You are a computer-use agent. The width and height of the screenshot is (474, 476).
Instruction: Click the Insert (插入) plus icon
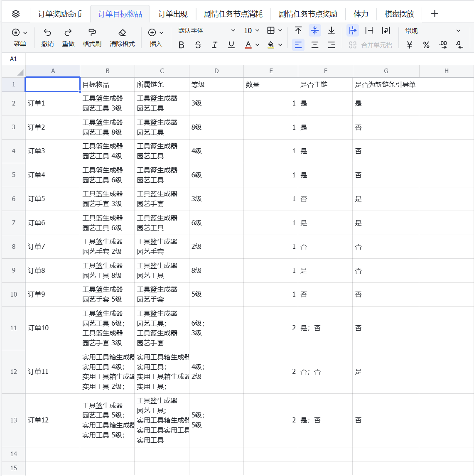click(x=152, y=32)
